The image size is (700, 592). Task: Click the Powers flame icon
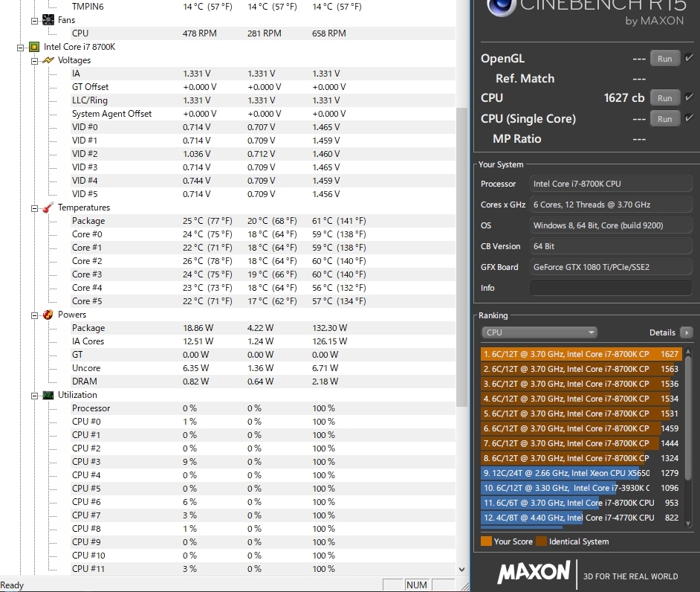point(48,315)
